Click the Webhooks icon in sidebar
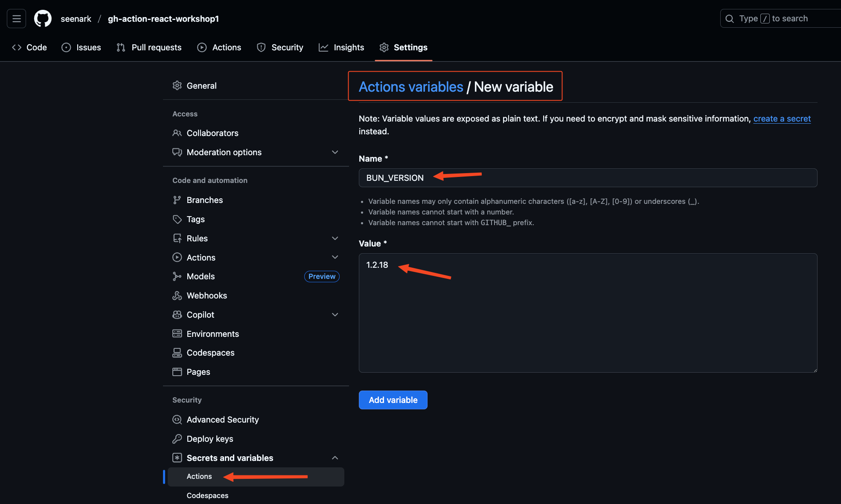 click(x=177, y=295)
